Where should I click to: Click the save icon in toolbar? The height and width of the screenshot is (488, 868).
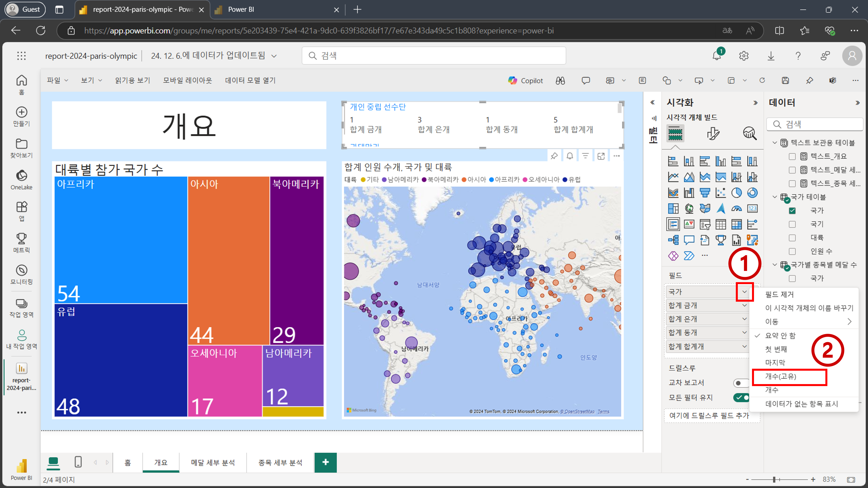coord(785,80)
